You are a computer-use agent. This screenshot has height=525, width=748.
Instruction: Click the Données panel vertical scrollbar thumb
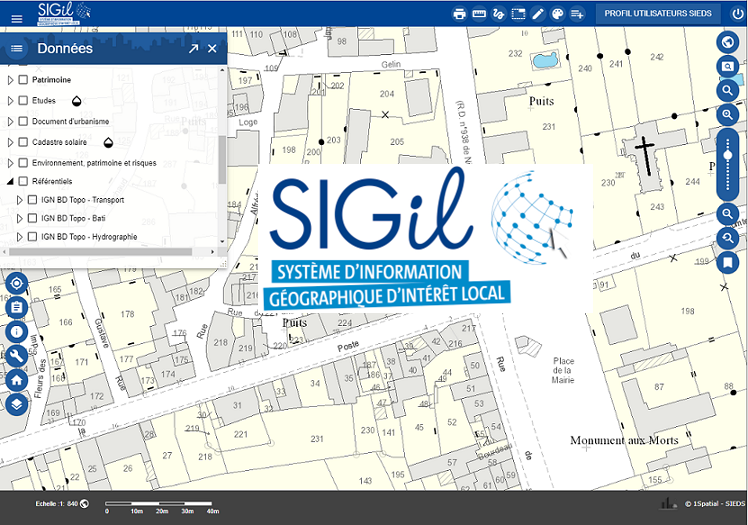(x=222, y=159)
